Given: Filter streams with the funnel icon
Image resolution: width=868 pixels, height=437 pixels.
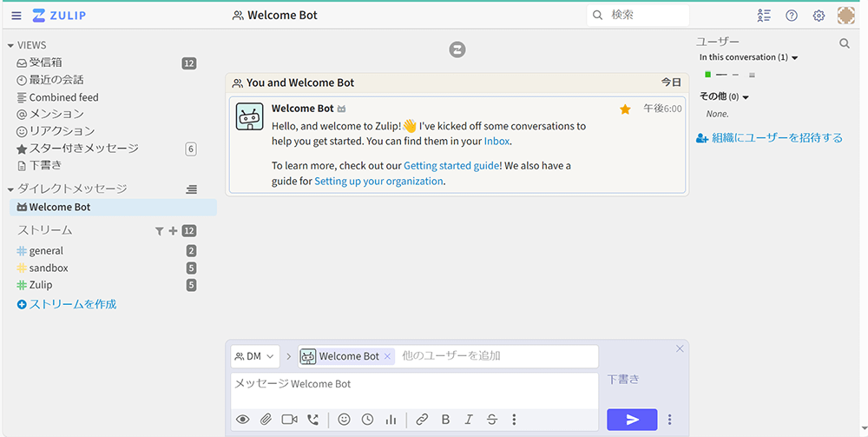Looking at the screenshot, I should [x=159, y=231].
